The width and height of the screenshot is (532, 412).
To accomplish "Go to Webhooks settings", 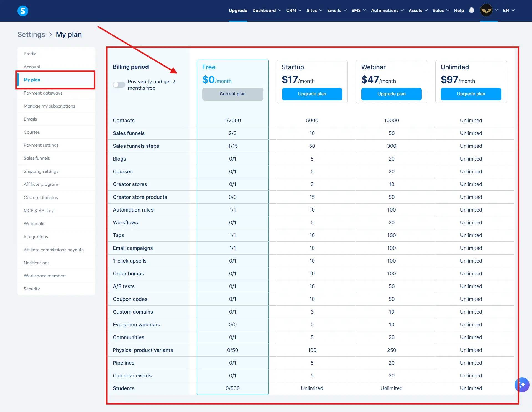I will (x=56, y=223).
